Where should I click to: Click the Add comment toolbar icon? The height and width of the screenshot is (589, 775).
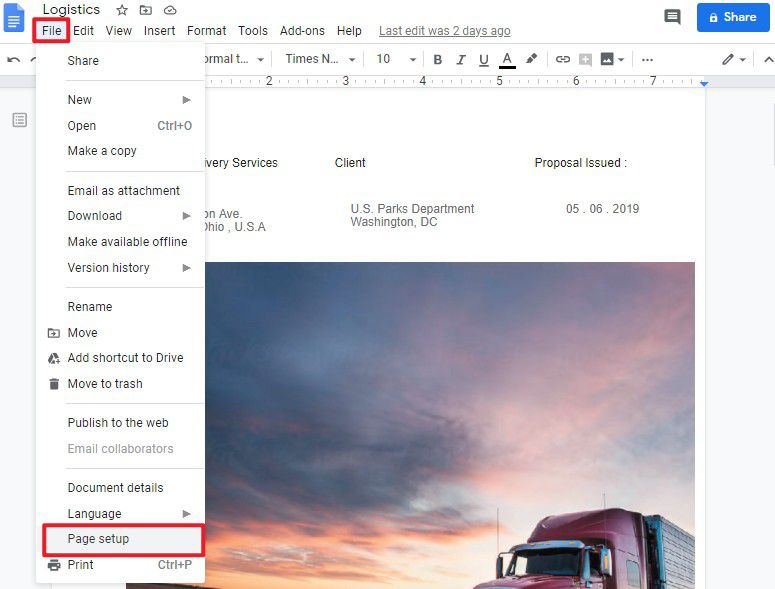click(585, 60)
